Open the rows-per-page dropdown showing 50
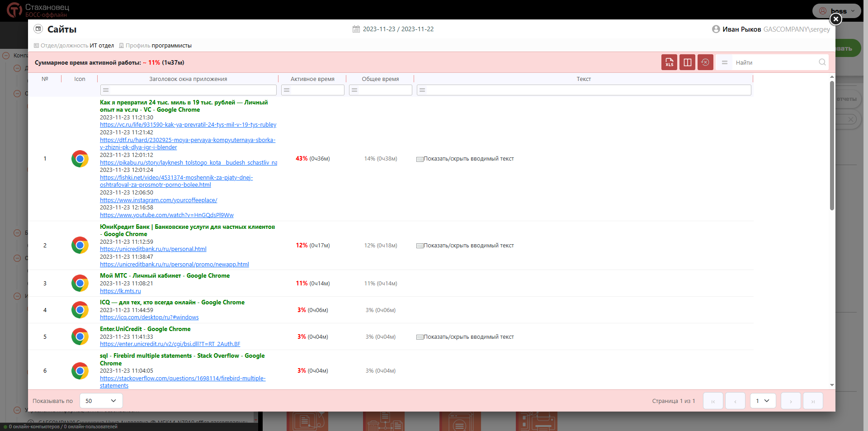This screenshot has width=868, height=431. tap(101, 401)
